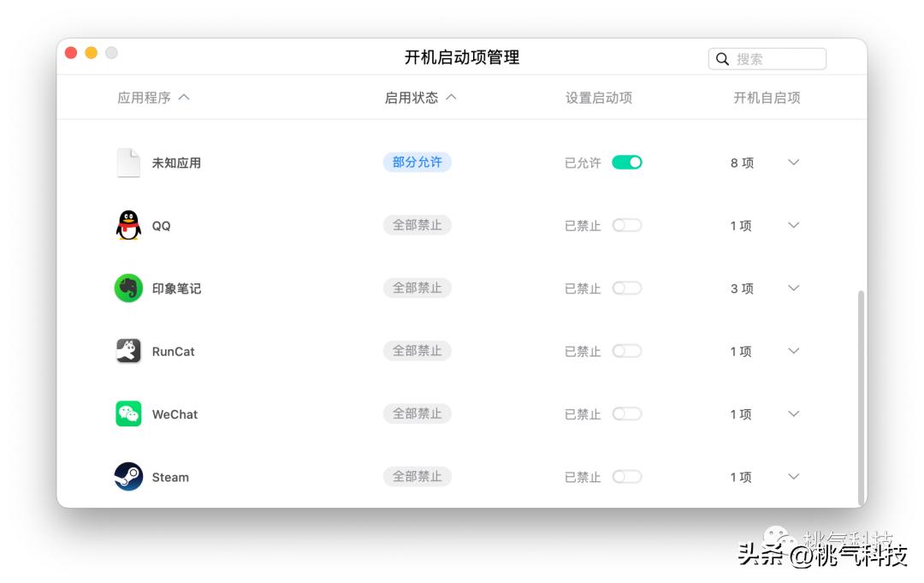Expand the QQ startup items chevron

[793, 225]
